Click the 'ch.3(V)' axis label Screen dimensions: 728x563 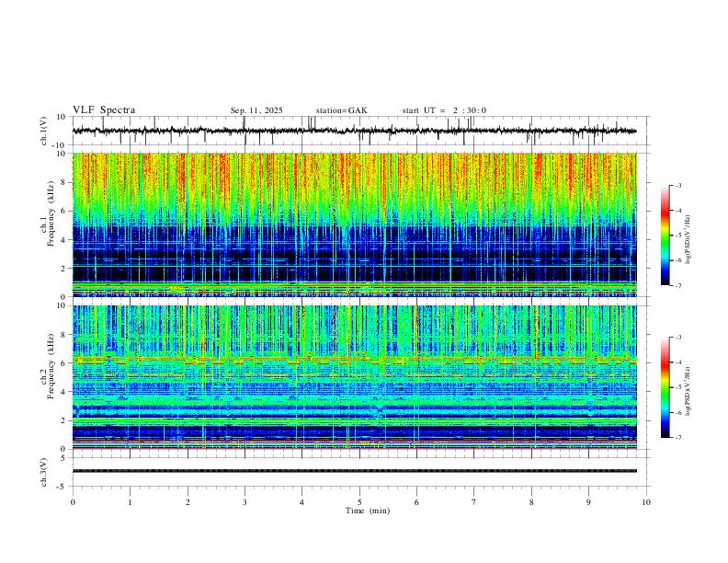pyautogui.click(x=44, y=473)
